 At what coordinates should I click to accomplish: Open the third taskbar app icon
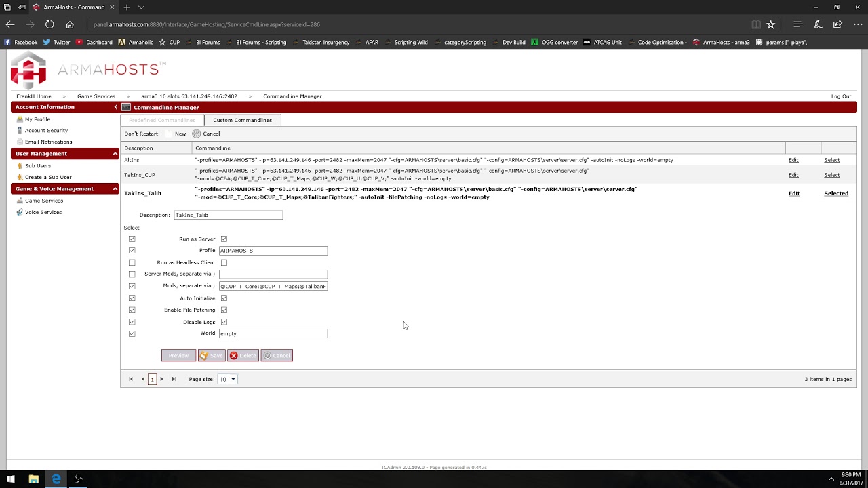[x=79, y=479]
